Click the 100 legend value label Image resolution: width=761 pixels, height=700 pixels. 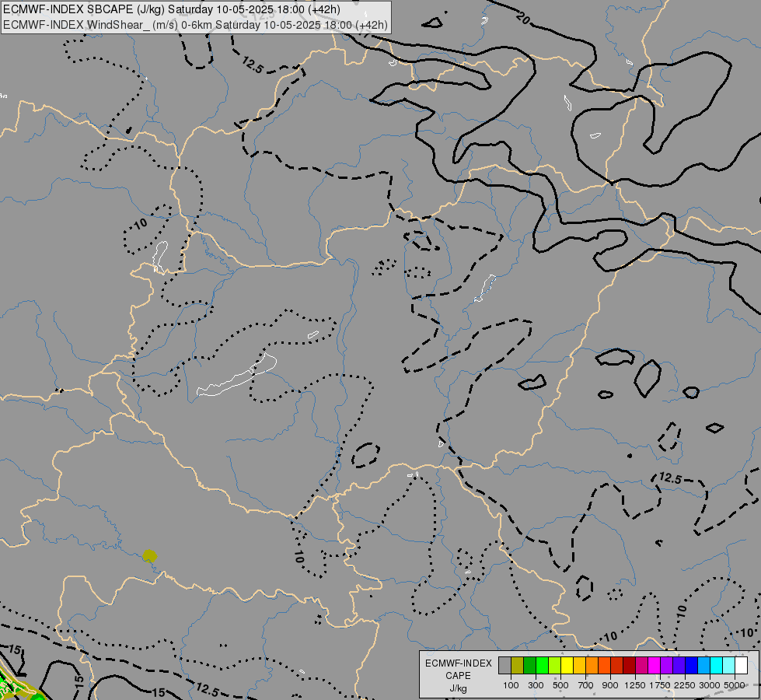pos(511,685)
